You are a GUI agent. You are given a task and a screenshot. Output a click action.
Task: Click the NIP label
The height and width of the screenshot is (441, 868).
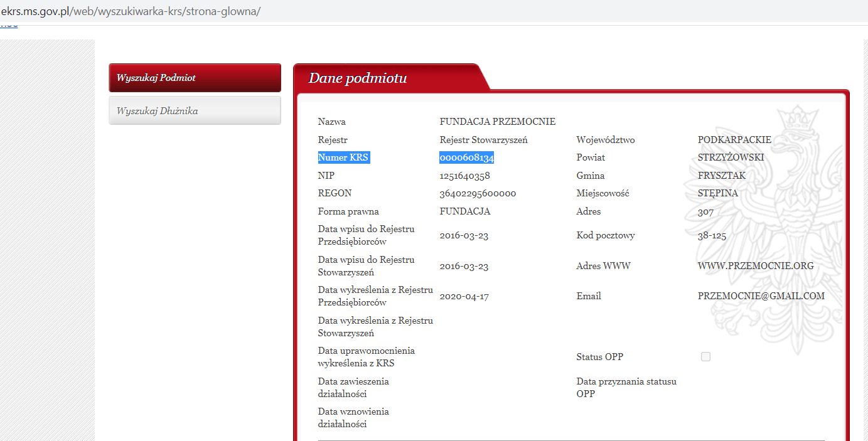point(326,176)
